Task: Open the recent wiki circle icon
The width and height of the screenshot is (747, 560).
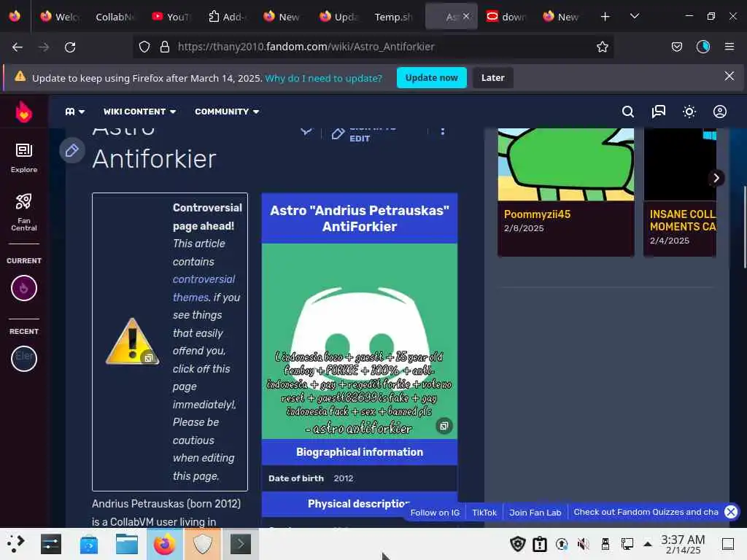Action: pyautogui.click(x=24, y=359)
